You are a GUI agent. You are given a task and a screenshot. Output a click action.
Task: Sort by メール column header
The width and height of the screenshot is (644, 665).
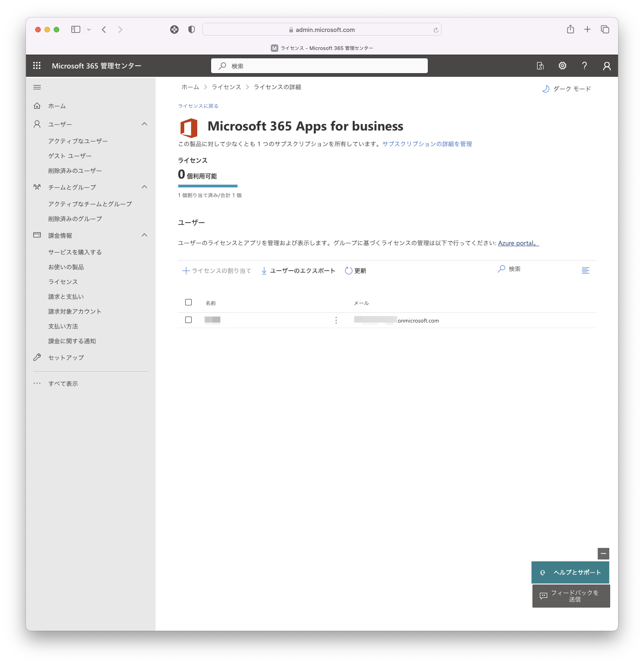coord(361,303)
